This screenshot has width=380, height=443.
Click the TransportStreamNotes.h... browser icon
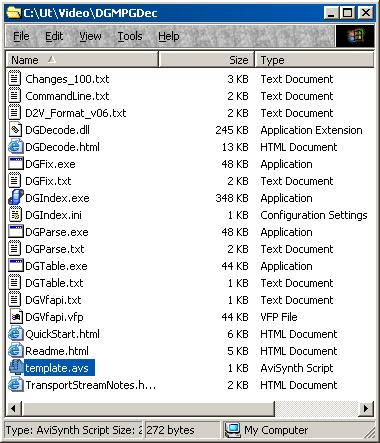[15, 385]
